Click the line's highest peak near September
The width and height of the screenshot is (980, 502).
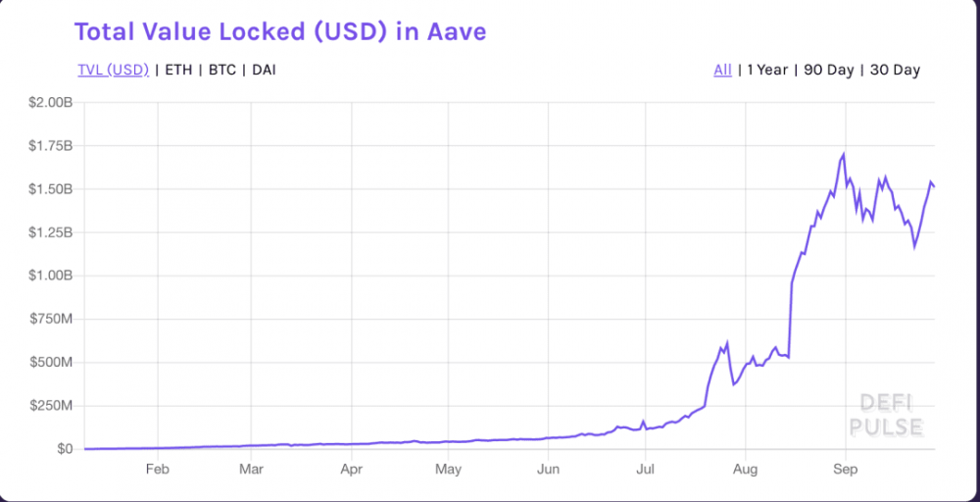pyautogui.click(x=844, y=154)
